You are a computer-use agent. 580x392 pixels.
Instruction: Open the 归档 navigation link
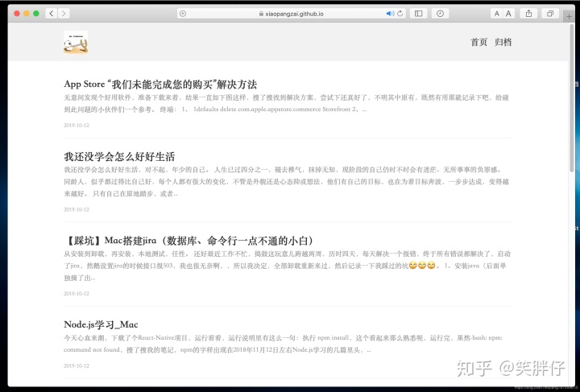(503, 42)
